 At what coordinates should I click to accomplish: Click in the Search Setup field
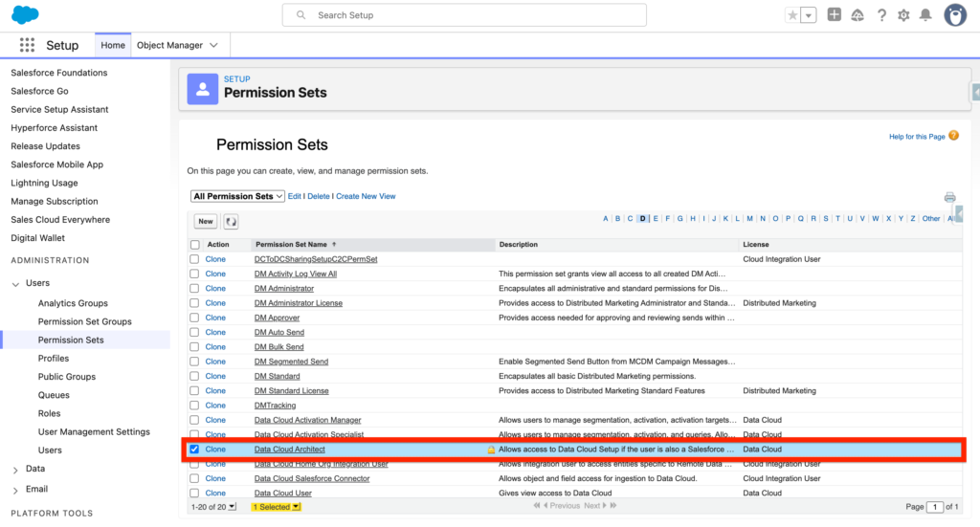tap(464, 15)
